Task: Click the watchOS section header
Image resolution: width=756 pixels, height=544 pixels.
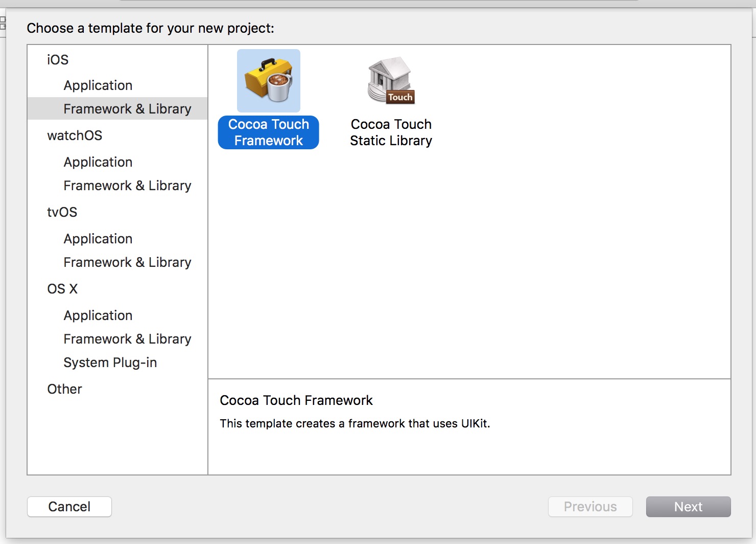Action: pyautogui.click(x=75, y=135)
